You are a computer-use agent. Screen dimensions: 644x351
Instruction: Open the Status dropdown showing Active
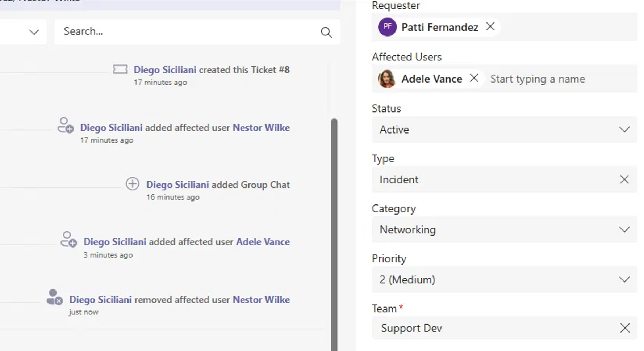(623, 130)
